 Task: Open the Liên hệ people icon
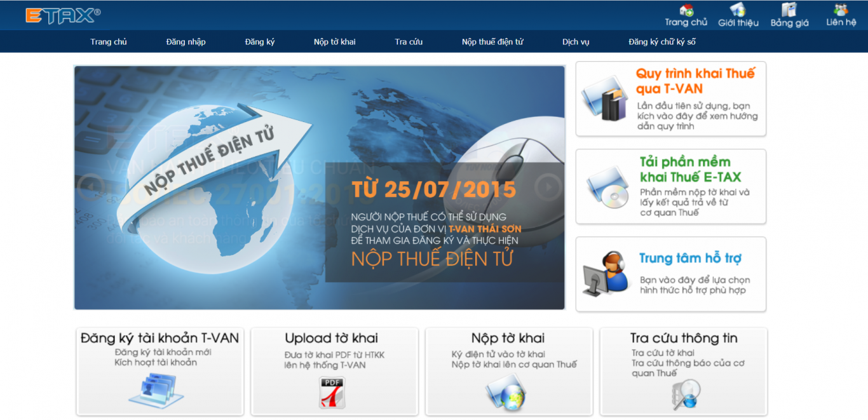(x=841, y=10)
